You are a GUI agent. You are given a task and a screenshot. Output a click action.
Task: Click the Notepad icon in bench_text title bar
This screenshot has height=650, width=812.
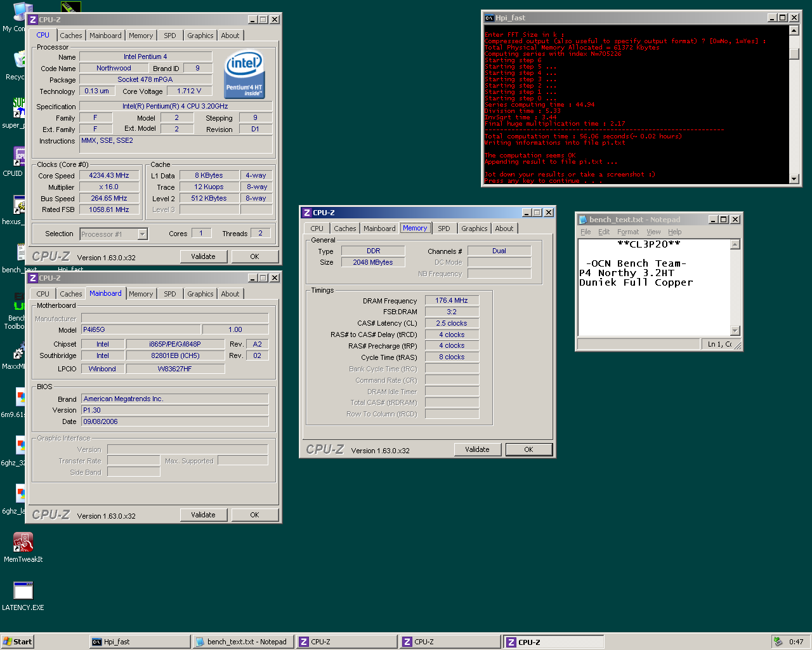583,220
